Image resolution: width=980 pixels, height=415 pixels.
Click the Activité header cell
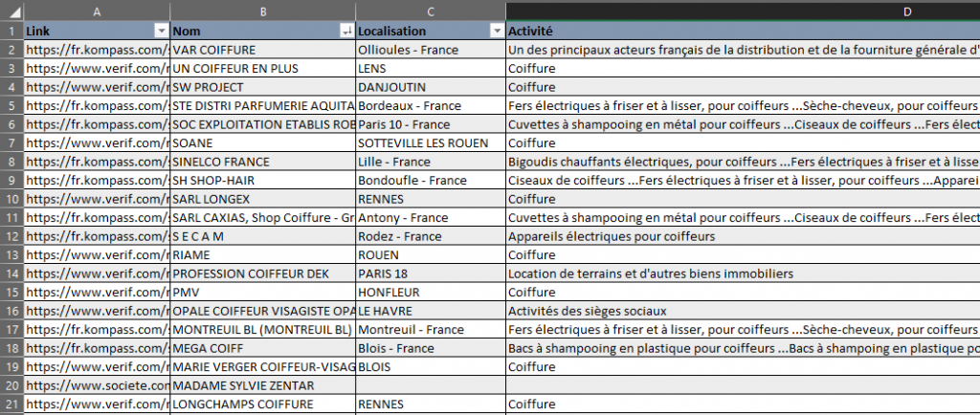(743, 32)
